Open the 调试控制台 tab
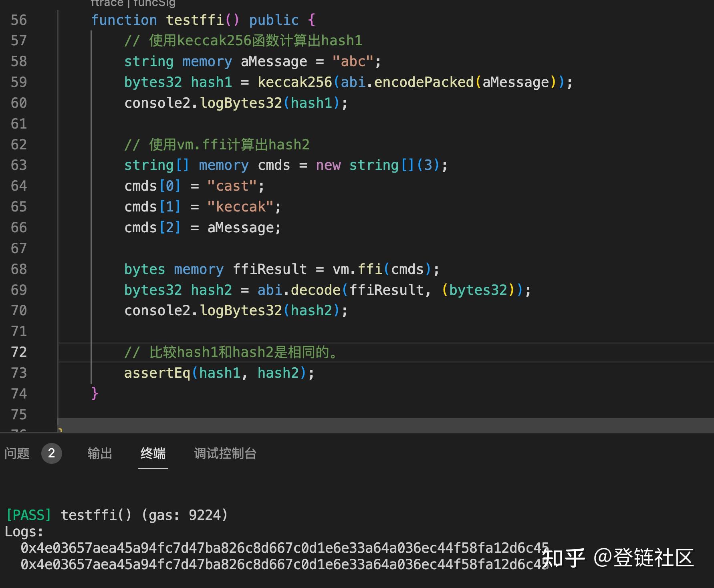 point(225,453)
